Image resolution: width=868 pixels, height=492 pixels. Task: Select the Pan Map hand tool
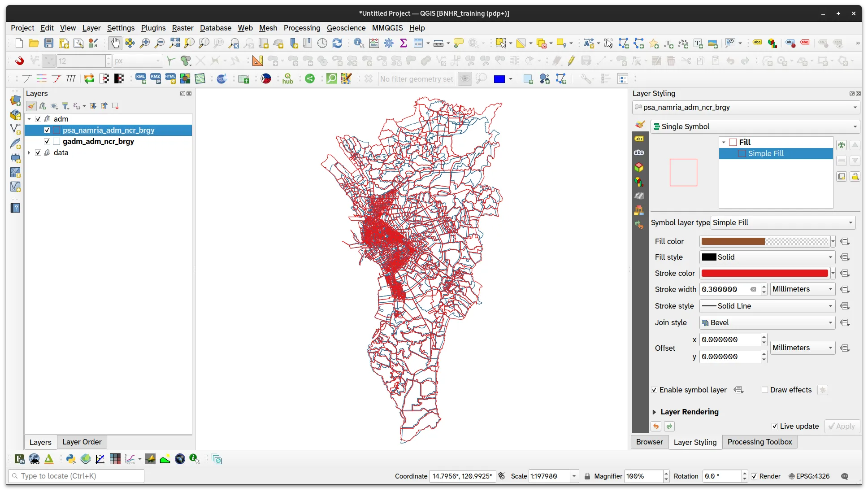pos(115,43)
